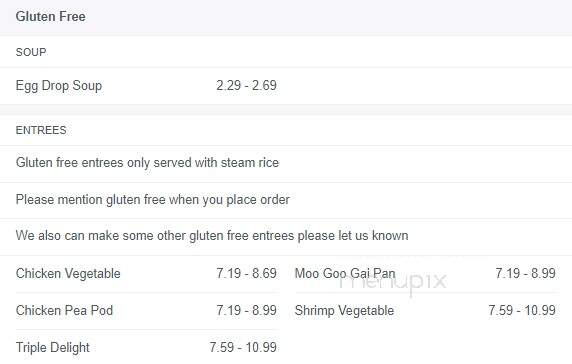Select the SOUP category label
This screenshot has width=572, height=364.
(31, 52)
